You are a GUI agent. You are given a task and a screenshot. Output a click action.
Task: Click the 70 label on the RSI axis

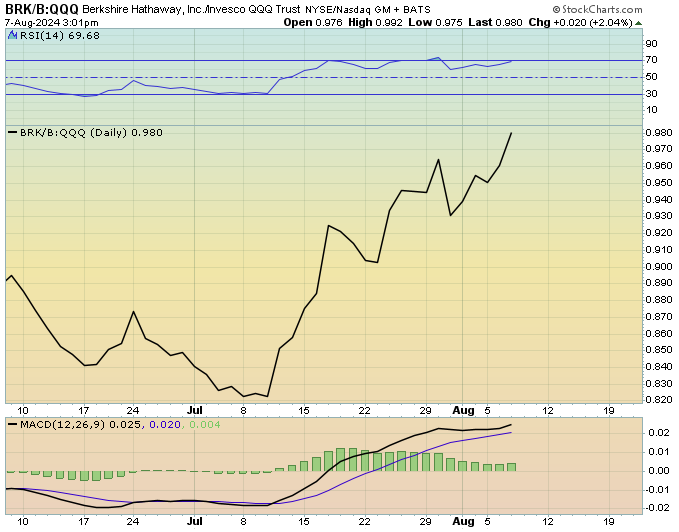point(651,60)
